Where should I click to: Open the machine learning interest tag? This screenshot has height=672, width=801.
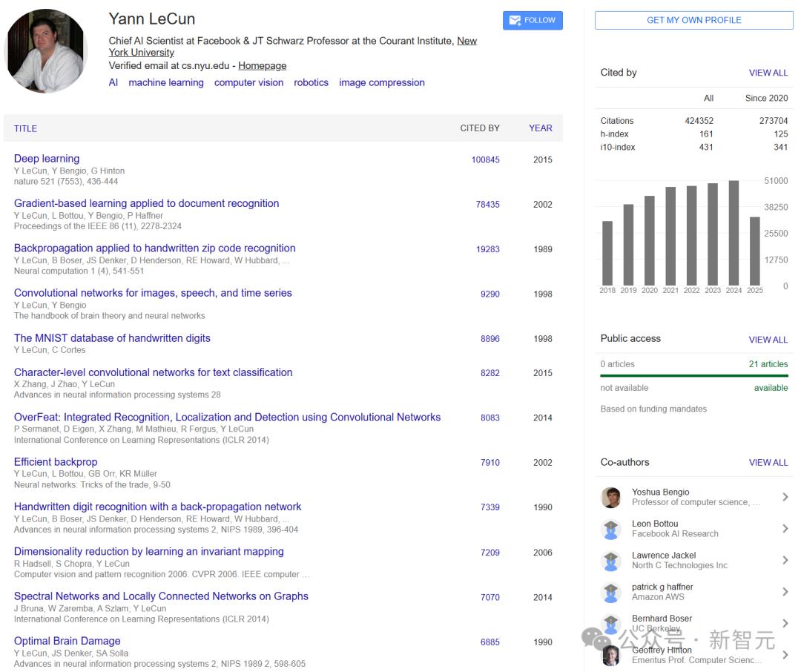click(166, 83)
